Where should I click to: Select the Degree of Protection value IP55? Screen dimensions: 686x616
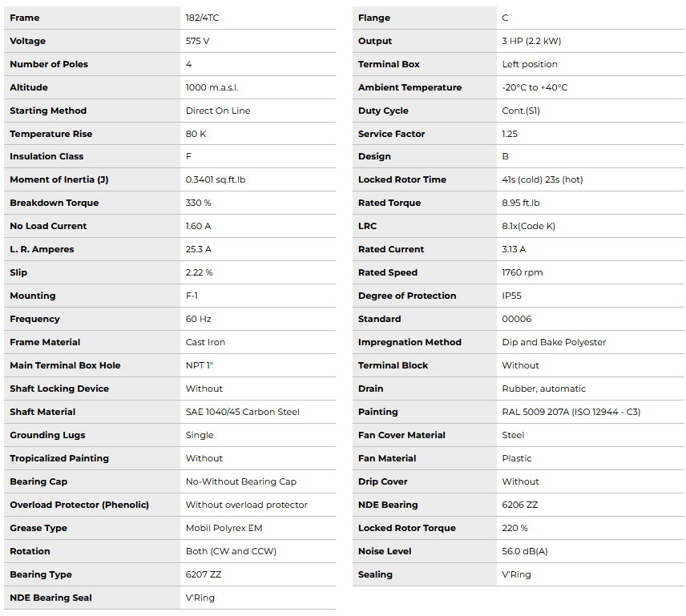[511, 296]
